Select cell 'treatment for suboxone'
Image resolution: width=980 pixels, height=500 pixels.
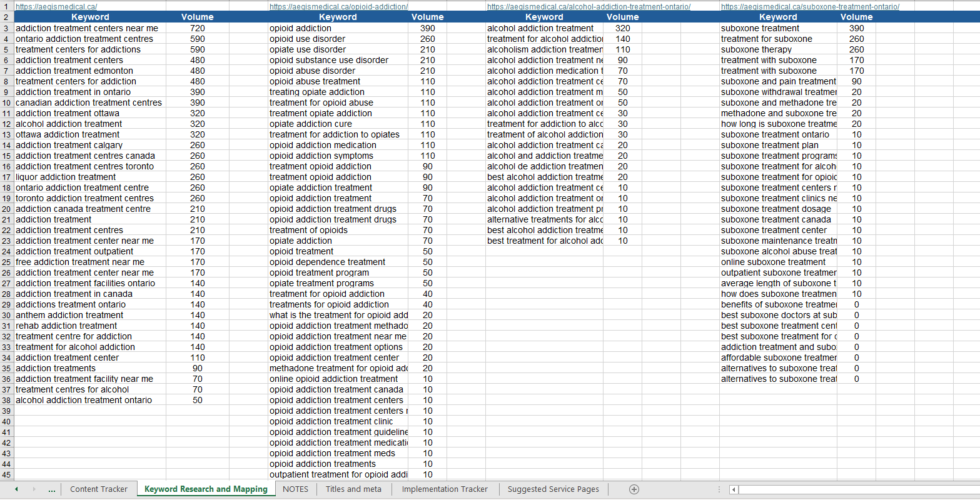(778, 39)
